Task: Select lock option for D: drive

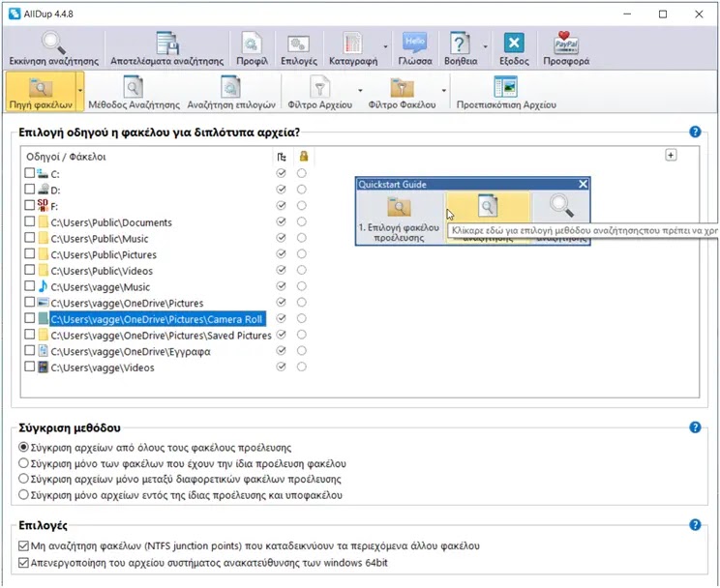Action: click(x=302, y=190)
